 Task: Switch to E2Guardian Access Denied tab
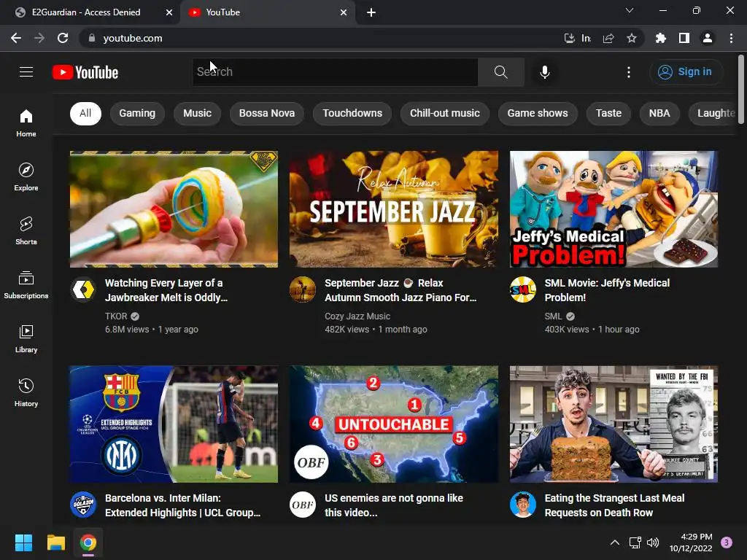tap(90, 12)
